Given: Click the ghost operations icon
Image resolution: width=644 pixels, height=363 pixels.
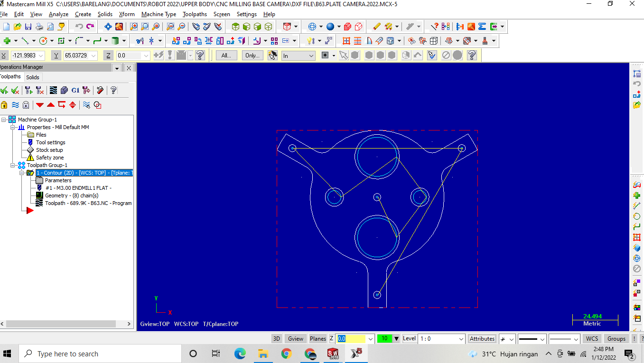Looking at the screenshot, I should [26, 105].
